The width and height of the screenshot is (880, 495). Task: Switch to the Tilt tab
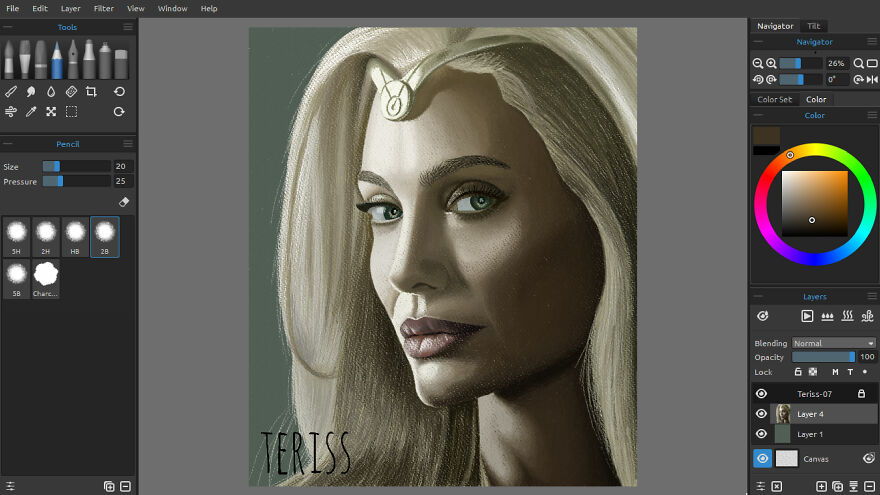click(x=813, y=26)
